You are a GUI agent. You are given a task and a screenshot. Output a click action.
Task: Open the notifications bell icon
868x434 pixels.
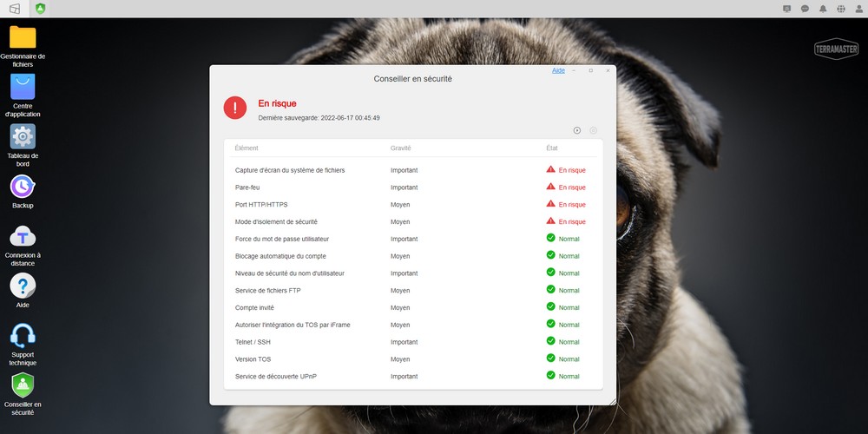pyautogui.click(x=823, y=9)
